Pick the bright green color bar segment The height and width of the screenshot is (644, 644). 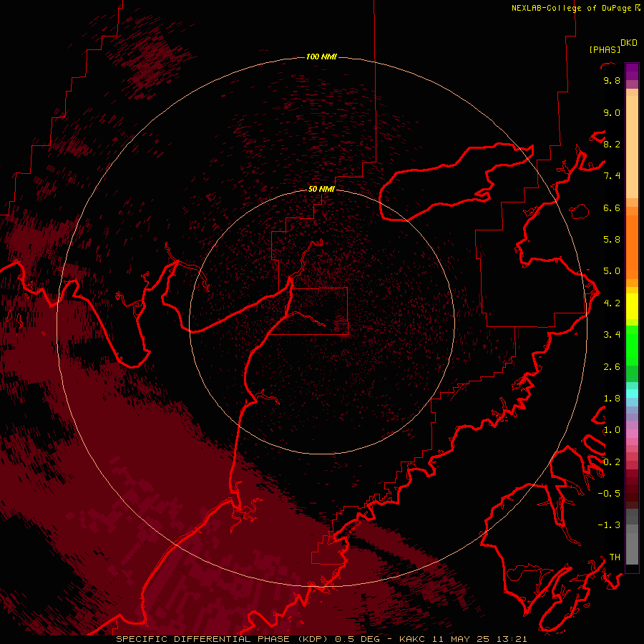(x=632, y=346)
